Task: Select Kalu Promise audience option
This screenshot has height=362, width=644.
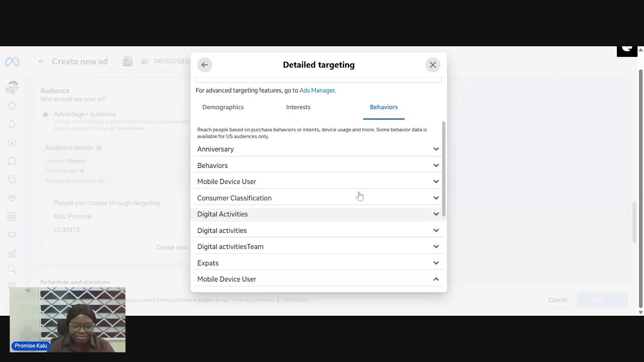Action: (x=72, y=216)
